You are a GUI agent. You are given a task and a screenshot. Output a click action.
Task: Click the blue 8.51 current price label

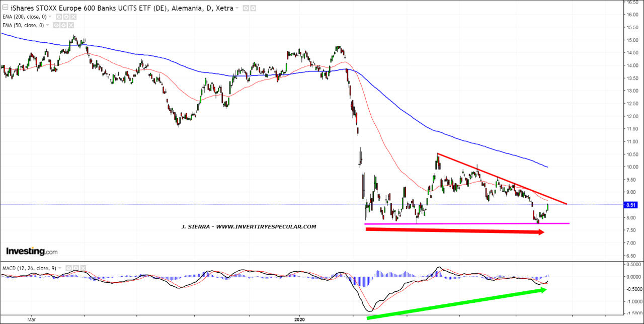pos(631,205)
